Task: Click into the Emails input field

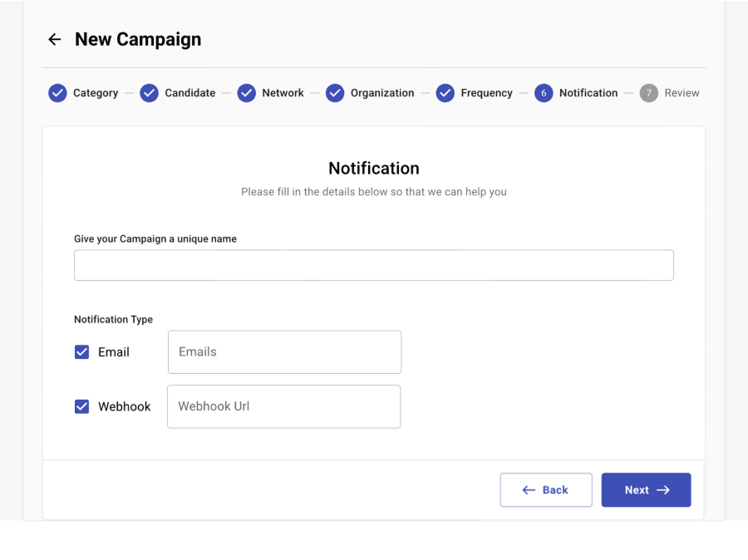Action: coord(284,352)
